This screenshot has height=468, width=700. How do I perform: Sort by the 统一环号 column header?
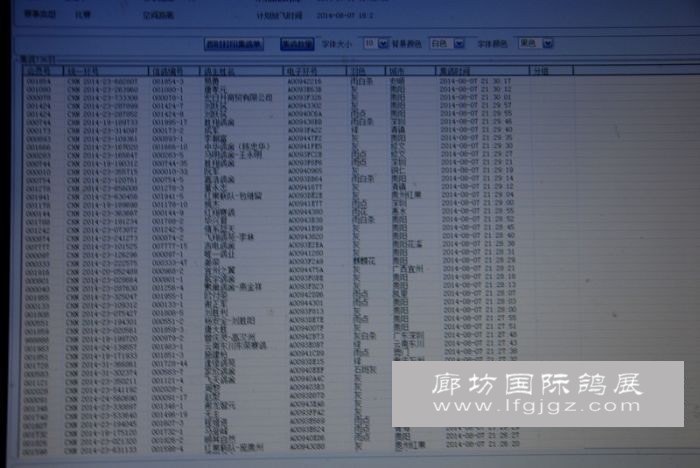(x=106, y=71)
